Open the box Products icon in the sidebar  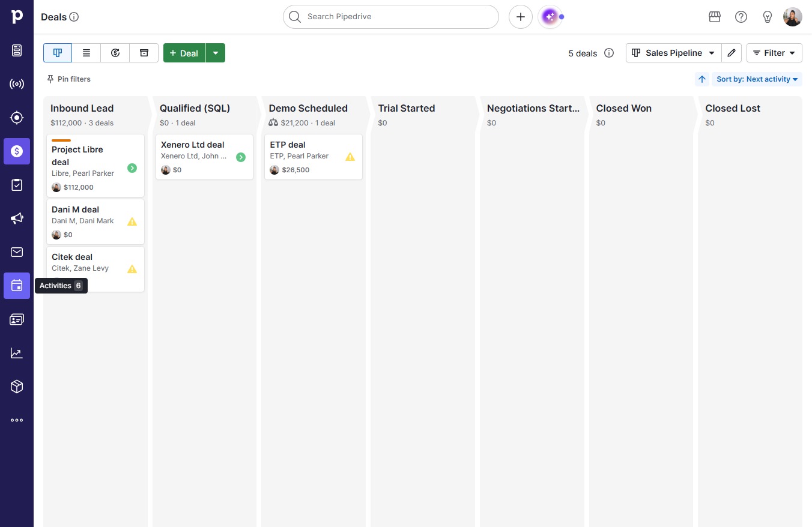coord(17,387)
